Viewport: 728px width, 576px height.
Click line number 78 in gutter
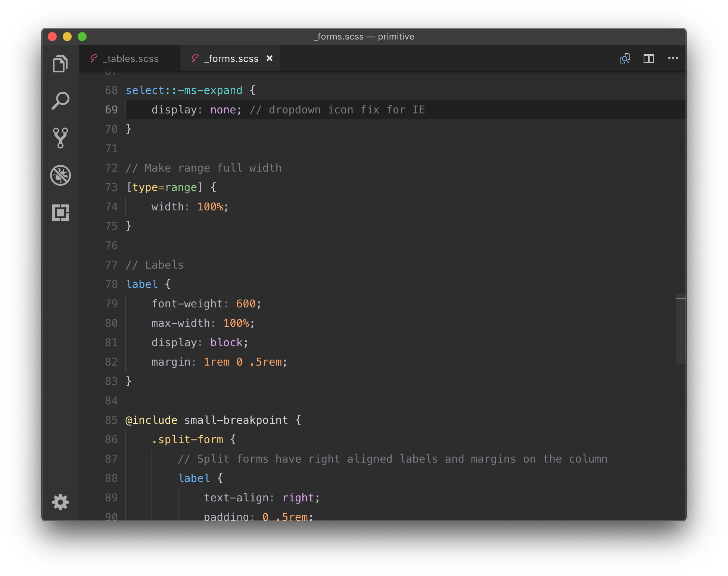(x=111, y=284)
